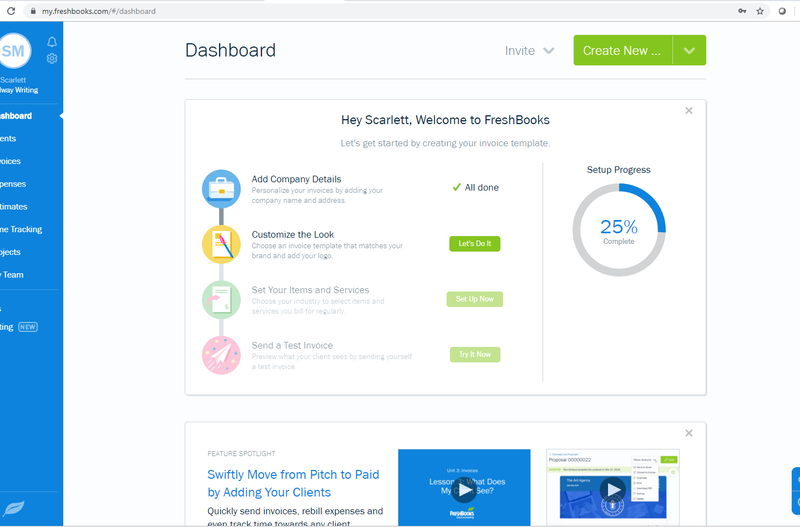Click the 'Add Company Details' heading
Viewport: 800px width, 527px height.
296,179
